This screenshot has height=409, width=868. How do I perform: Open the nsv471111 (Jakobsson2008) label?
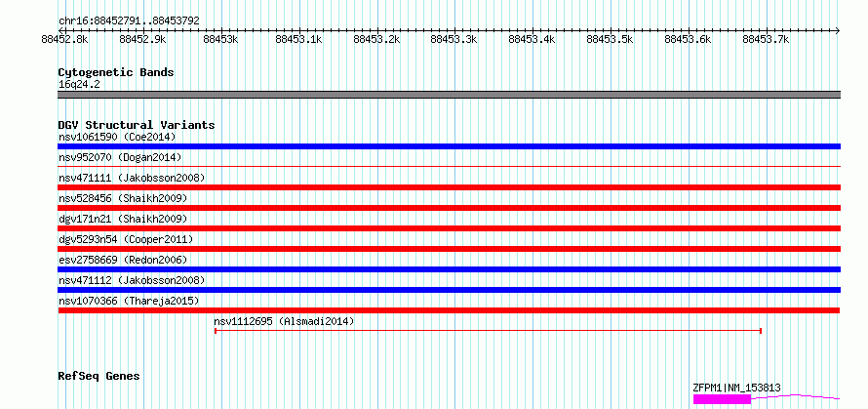(132, 178)
